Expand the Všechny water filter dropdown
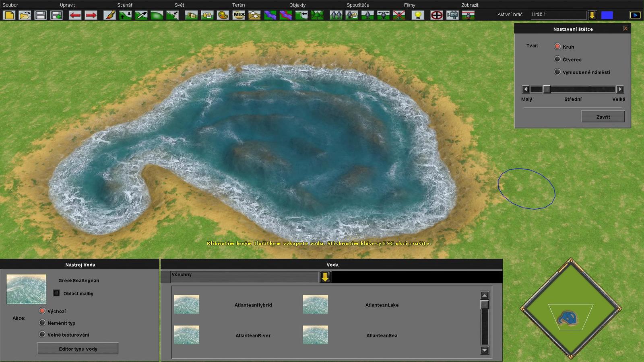The width and height of the screenshot is (644, 362). (x=325, y=277)
